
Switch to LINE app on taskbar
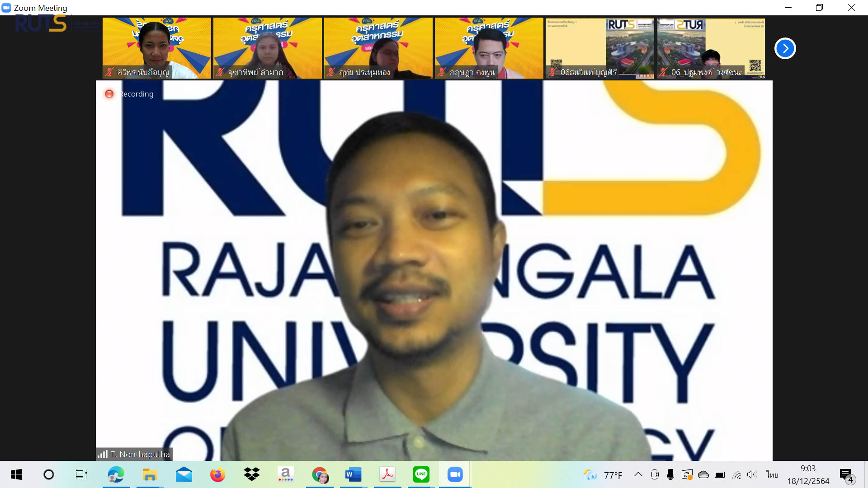pos(421,474)
